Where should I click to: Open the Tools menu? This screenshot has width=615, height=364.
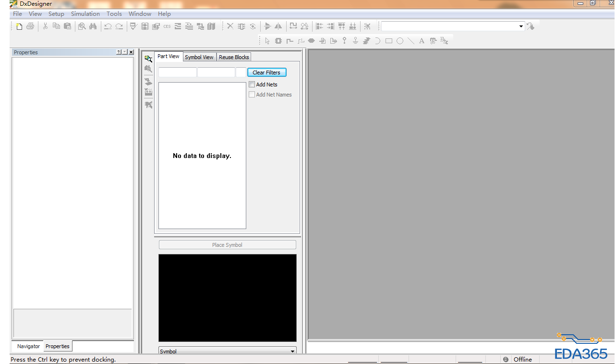point(114,14)
